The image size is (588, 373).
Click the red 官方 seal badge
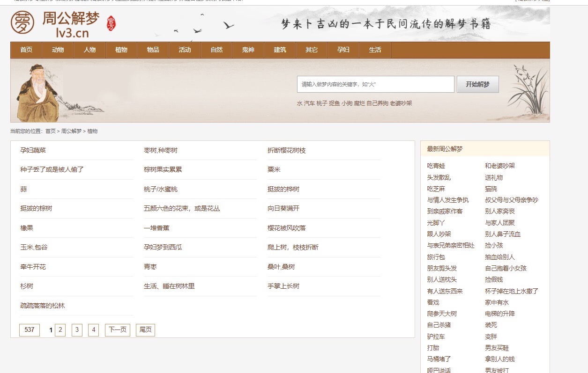pyautogui.click(x=111, y=23)
